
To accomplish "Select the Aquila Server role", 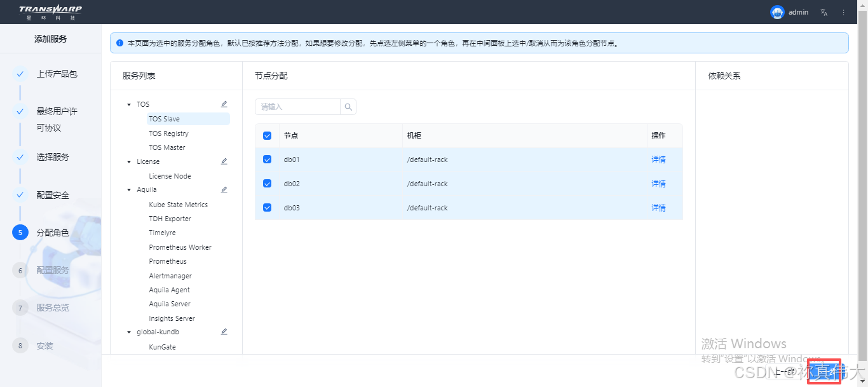I will pos(170,304).
